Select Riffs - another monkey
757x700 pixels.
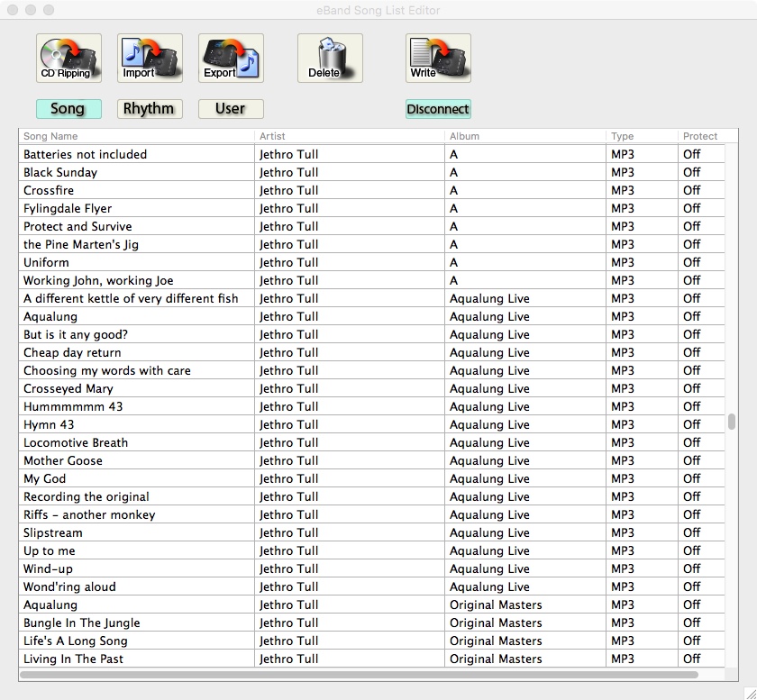pyautogui.click(x=371, y=514)
